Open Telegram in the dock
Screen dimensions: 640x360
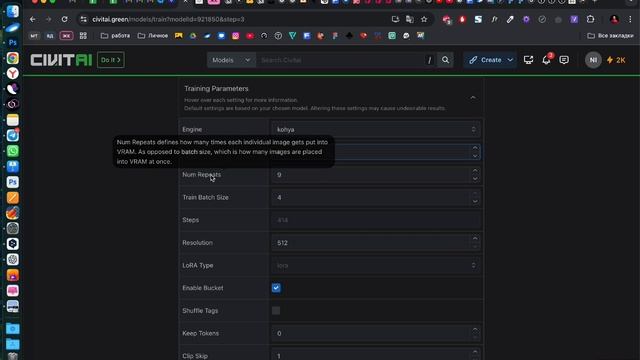pos(13,135)
